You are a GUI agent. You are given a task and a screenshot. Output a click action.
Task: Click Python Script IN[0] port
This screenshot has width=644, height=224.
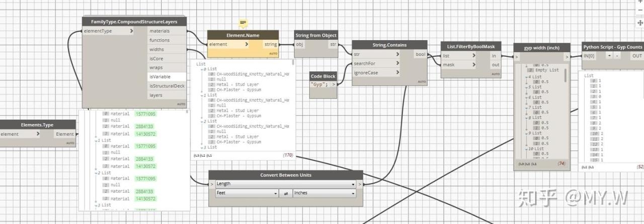[589, 56]
